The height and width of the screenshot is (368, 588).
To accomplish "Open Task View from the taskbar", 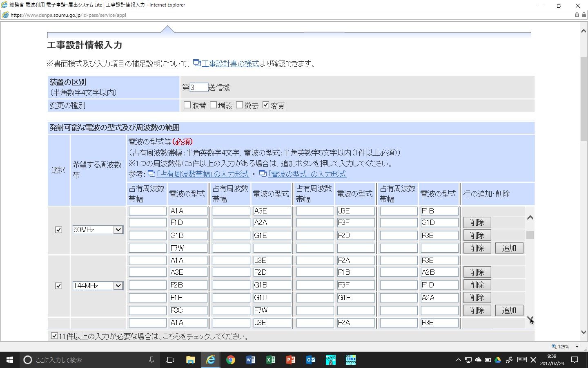I will [x=170, y=360].
